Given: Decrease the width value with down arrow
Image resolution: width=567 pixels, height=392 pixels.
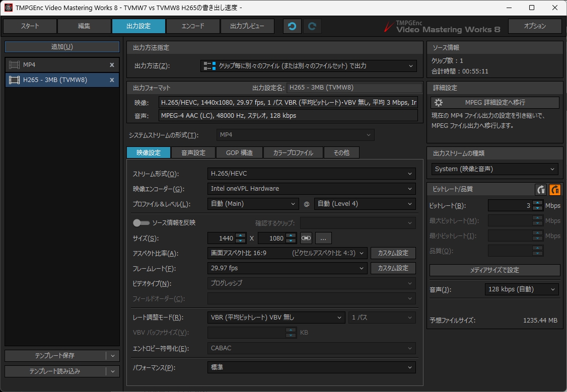Looking at the screenshot, I should tap(241, 241).
